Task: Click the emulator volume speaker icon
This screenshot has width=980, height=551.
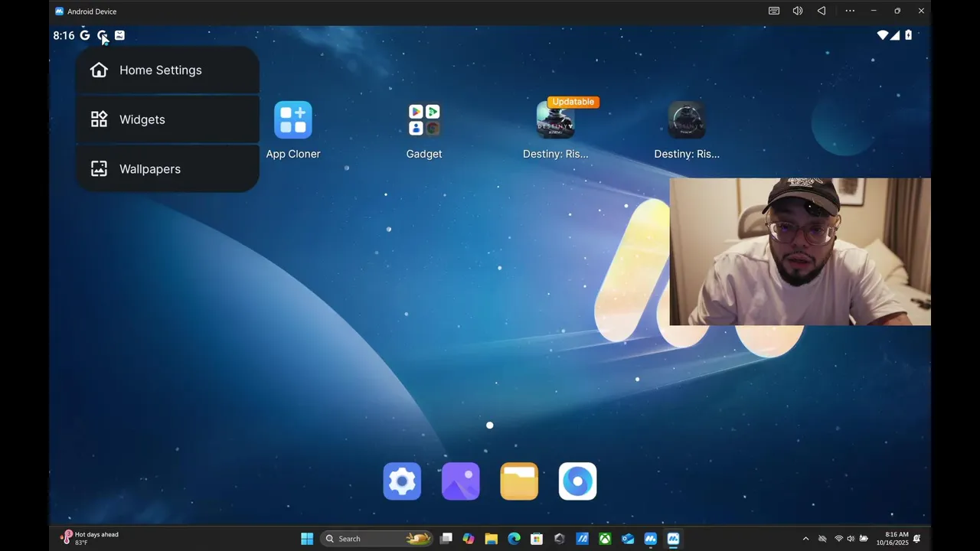Action: pos(798,11)
